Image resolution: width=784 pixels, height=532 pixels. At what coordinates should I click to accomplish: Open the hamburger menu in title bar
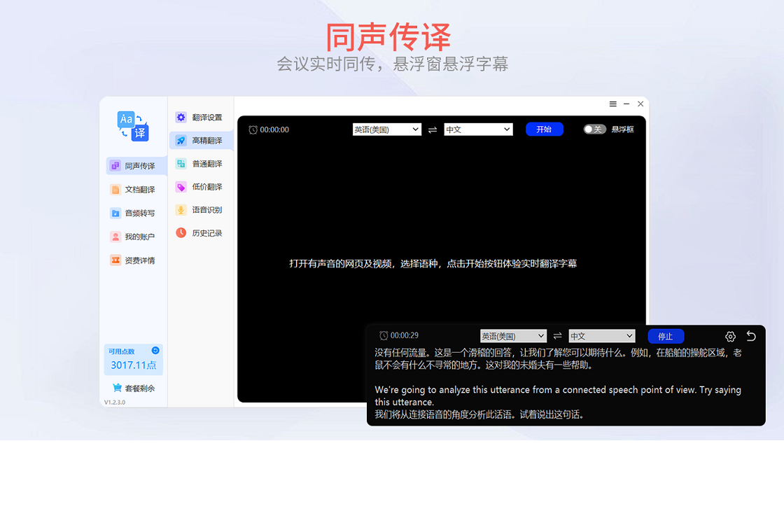point(613,104)
